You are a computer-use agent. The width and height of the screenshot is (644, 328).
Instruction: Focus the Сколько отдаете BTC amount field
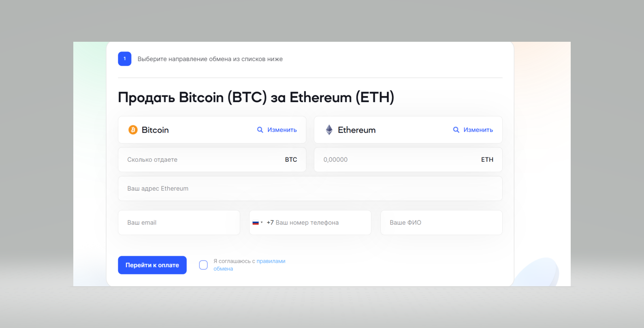(212, 160)
